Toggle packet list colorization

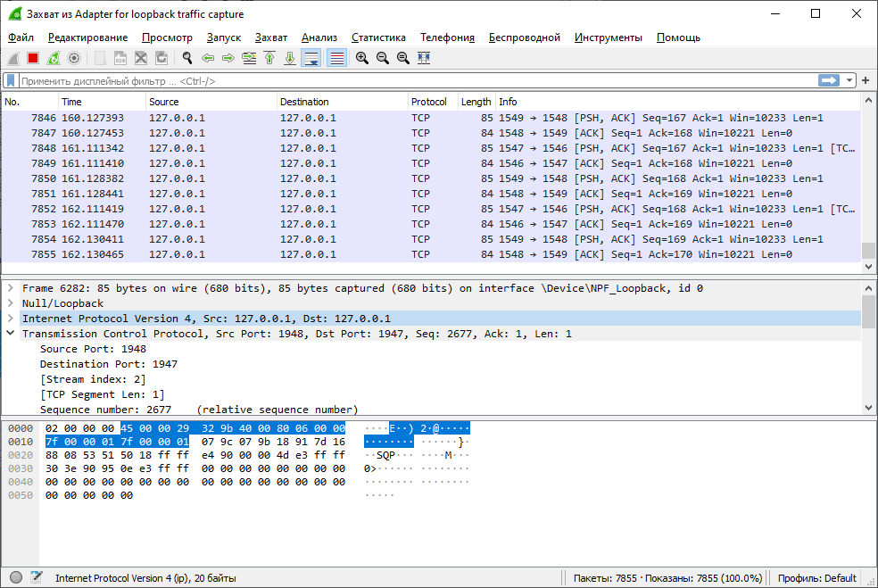[x=336, y=58]
